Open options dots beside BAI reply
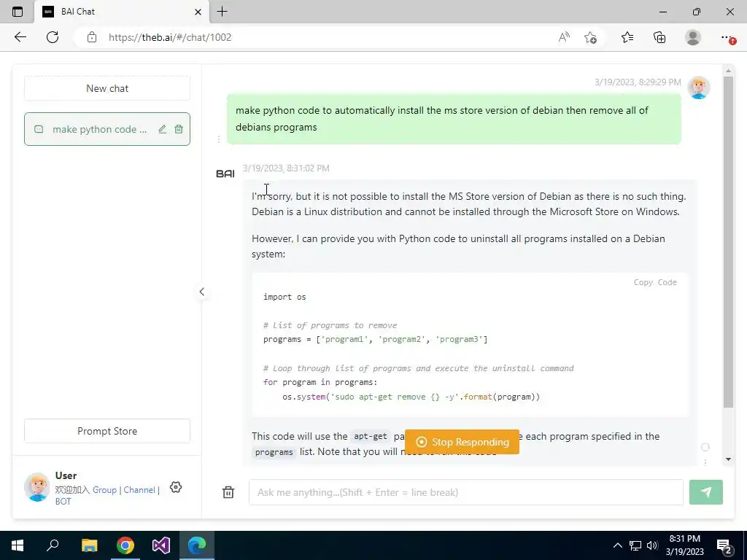The height and width of the screenshot is (560, 747). click(705, 462)
